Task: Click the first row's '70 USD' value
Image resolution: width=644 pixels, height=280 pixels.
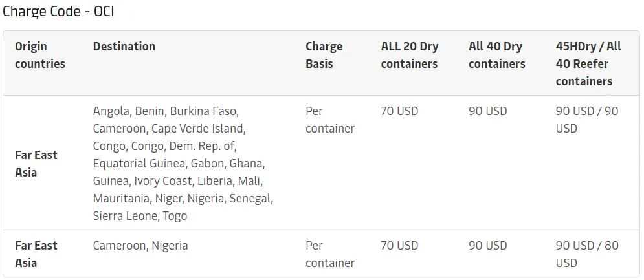Action: click(399, 111)
